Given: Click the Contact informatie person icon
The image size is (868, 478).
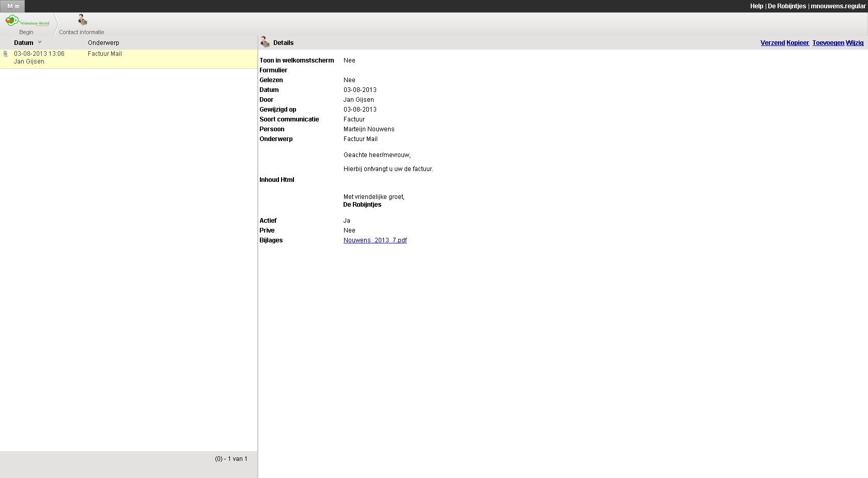Looking at the screenshot, I should [82, 20].
